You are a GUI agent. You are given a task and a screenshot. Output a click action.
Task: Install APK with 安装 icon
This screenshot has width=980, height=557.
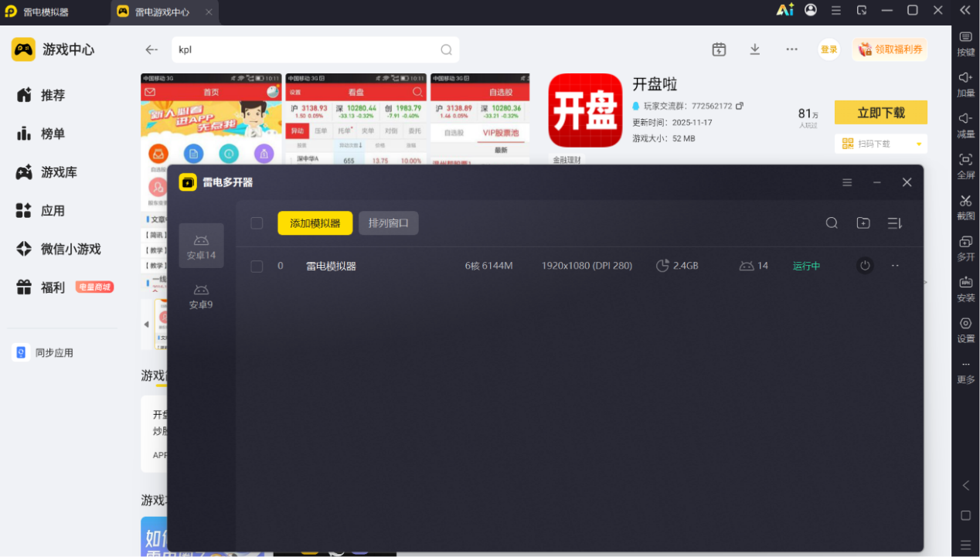966,289
